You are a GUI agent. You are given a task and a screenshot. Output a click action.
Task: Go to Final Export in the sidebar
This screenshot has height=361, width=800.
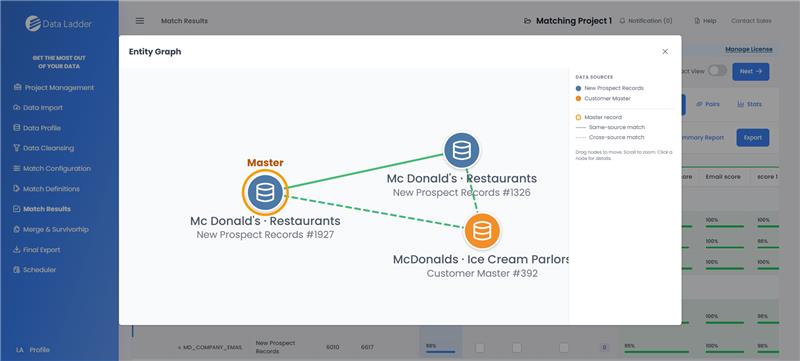37,250
